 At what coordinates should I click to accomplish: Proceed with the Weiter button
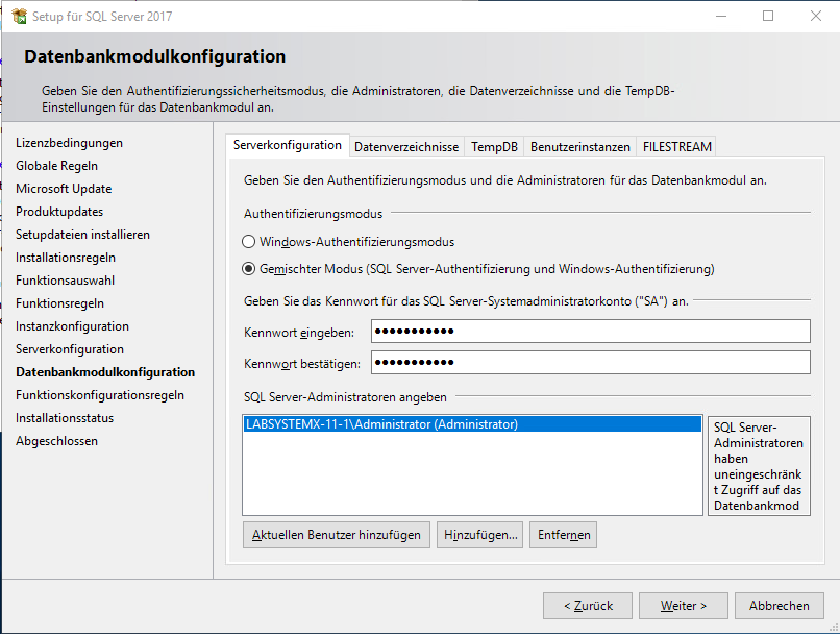[683, 606]
